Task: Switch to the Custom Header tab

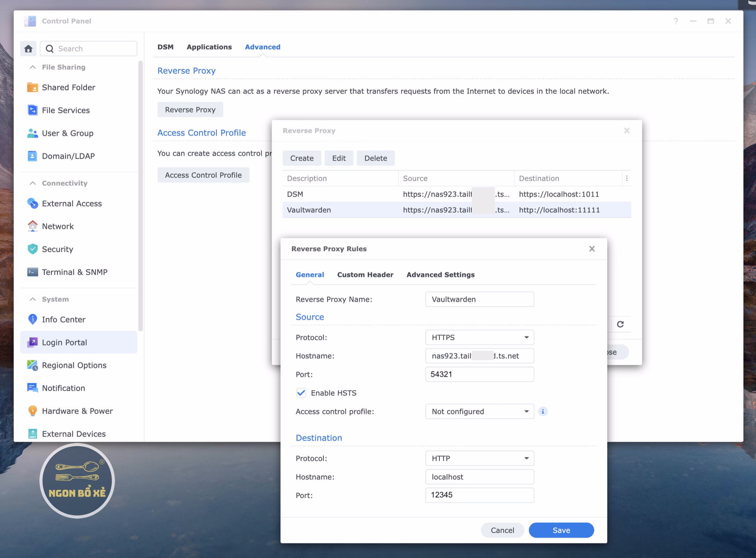Action: click(x=365, y=275)
